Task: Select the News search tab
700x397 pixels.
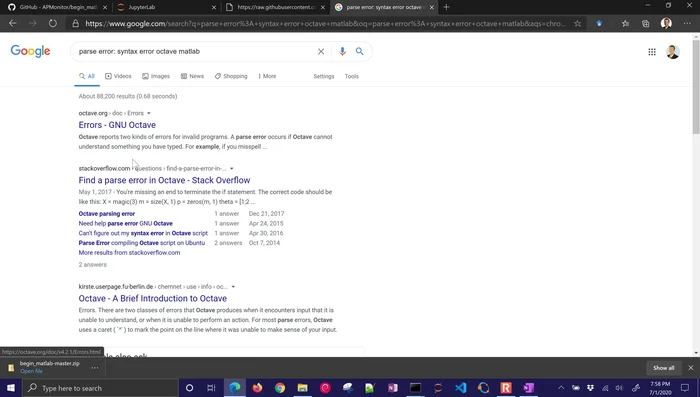Action: (192, 76)
